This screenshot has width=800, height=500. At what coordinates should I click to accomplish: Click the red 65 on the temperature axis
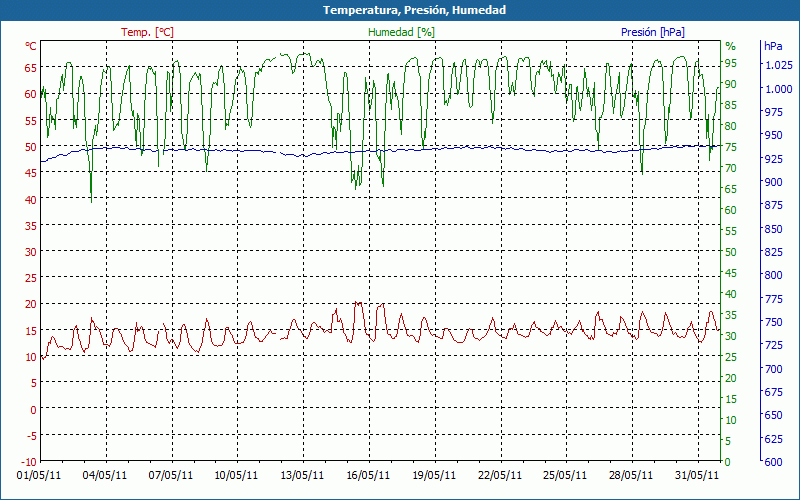[31, 68]
